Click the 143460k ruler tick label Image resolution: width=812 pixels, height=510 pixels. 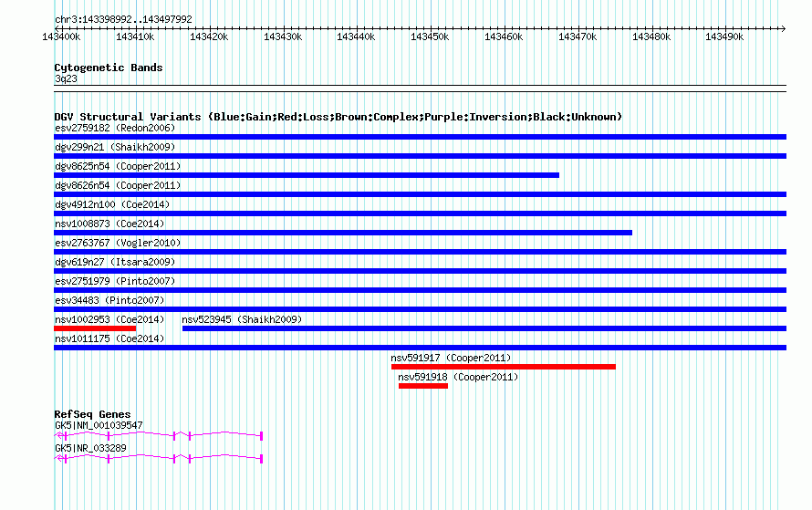[x=504, y=36]
